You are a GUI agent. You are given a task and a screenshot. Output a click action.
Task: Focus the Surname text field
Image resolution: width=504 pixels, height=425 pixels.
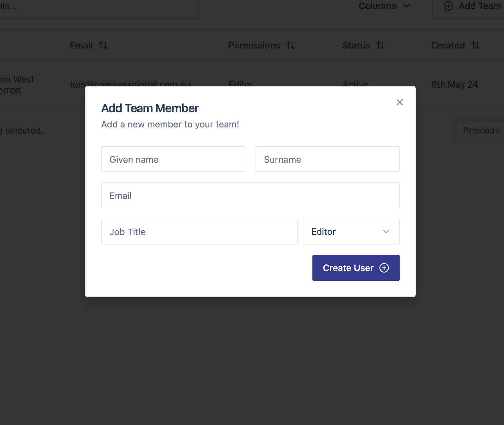[327, 159]
